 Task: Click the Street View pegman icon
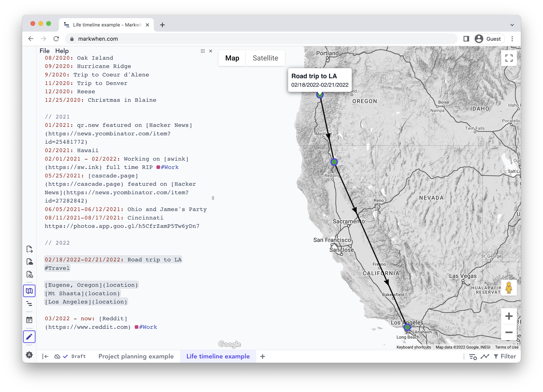click(509, 288)
